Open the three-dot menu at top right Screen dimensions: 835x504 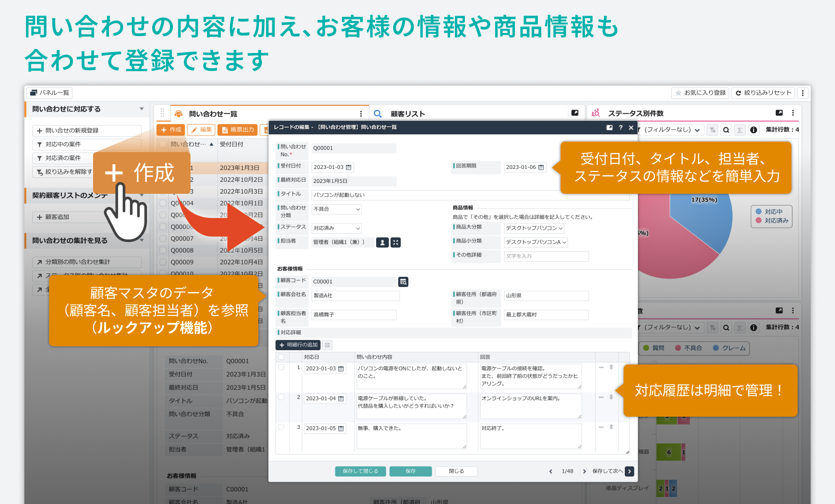click(803, 93)
